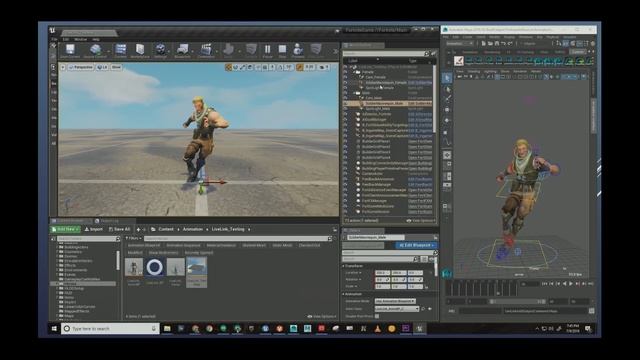Toggle visibility of the Male folder
Viewport: 640px width, 360px height.
(346, 93)
